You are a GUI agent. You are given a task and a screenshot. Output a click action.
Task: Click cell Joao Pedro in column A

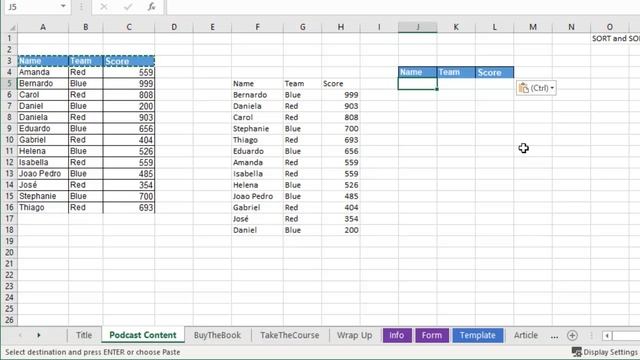pos(43,174)
